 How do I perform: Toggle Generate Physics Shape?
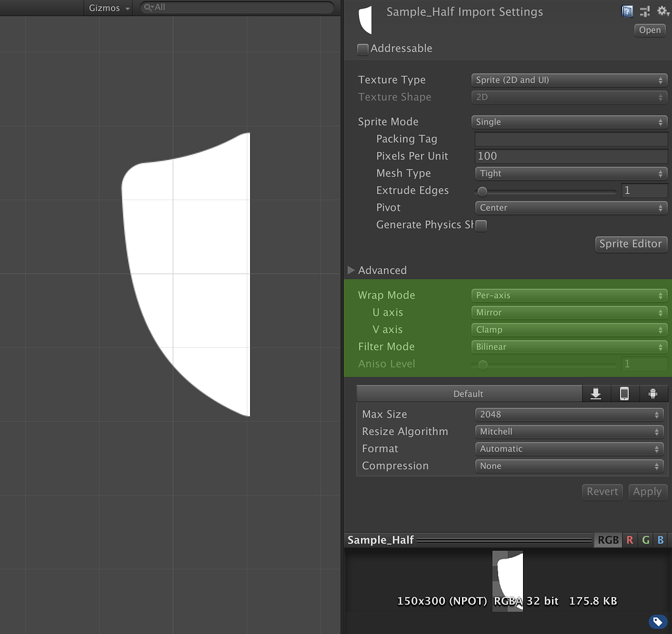[481, 225]
